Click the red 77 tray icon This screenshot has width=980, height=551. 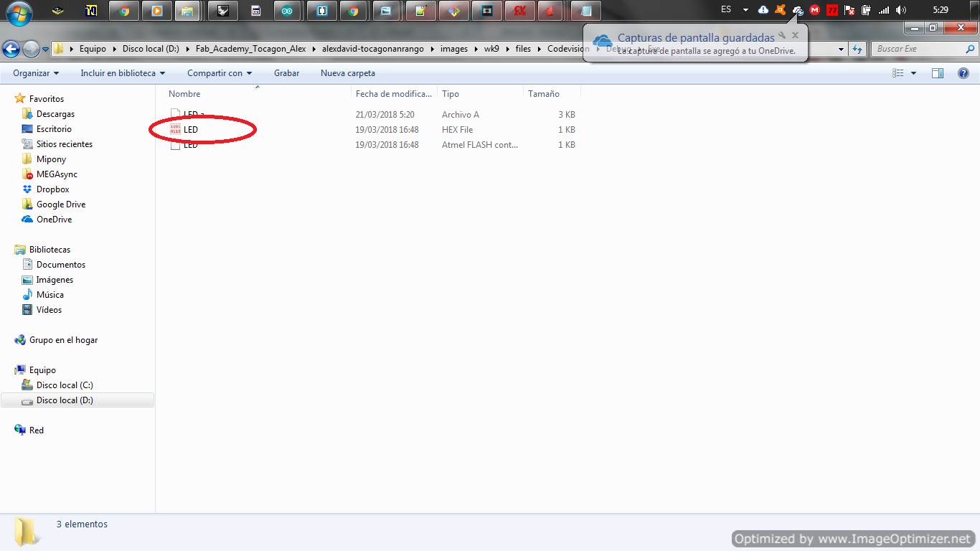coord(832,10)
